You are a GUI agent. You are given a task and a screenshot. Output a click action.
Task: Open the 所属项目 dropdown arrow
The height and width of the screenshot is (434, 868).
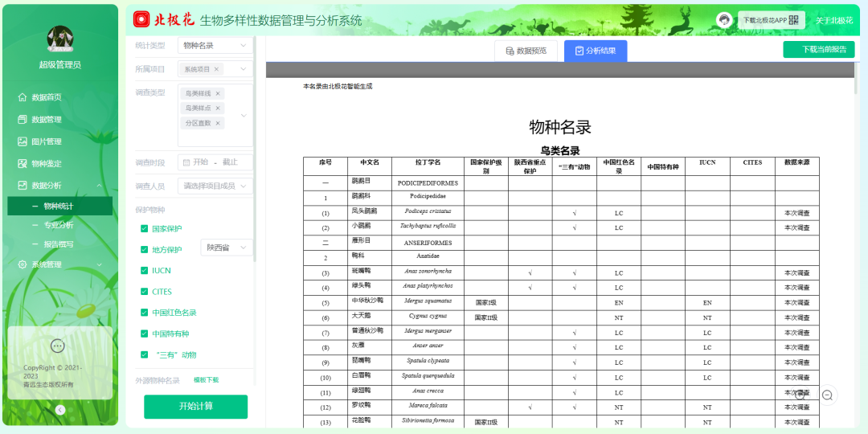pos(243,69)
